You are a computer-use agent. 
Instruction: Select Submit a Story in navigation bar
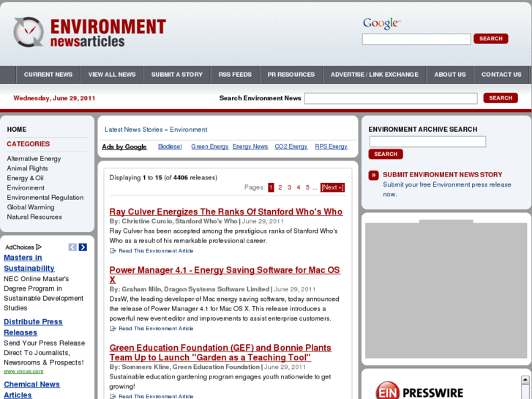(x=177, y=75)
